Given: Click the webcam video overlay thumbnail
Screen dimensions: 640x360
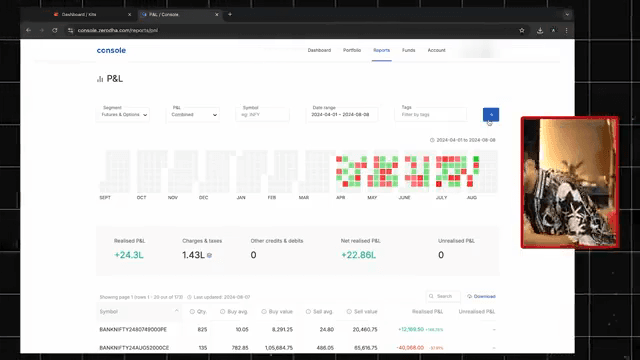Looking at the screenshot, I should click(x=570, y=182).
